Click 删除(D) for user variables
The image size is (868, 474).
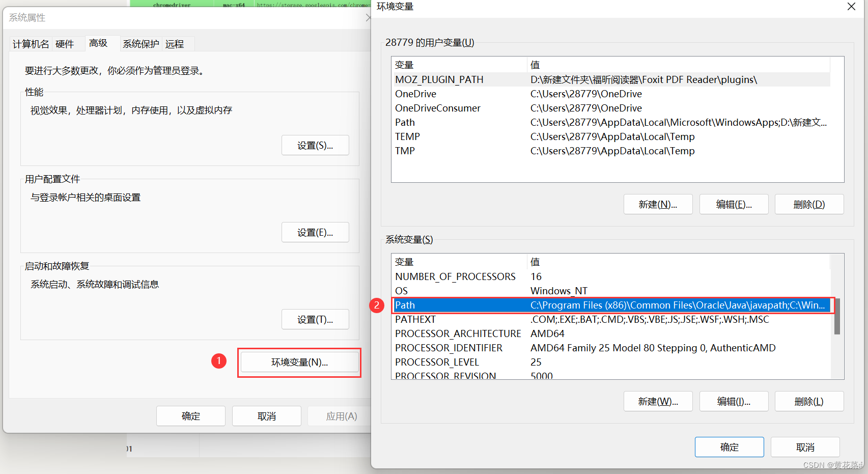click(x=809, y=204)
